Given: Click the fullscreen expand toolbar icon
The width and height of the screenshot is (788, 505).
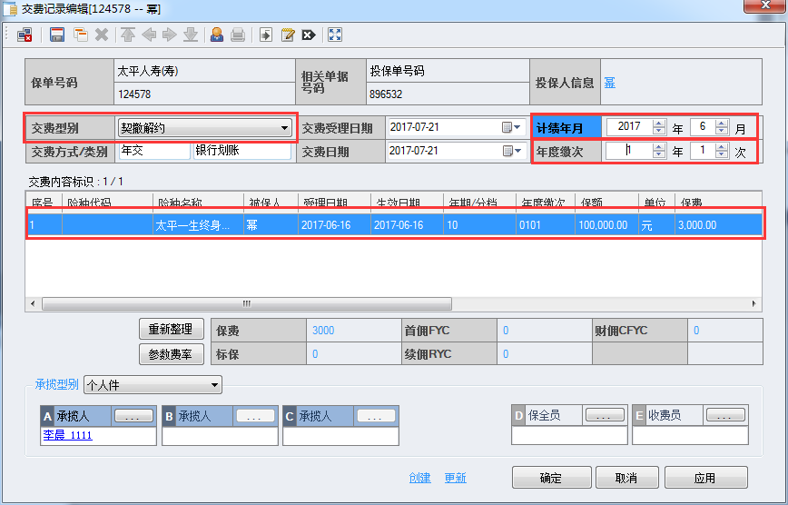Looking at the screenshot, I should click(x=335, y=35).
